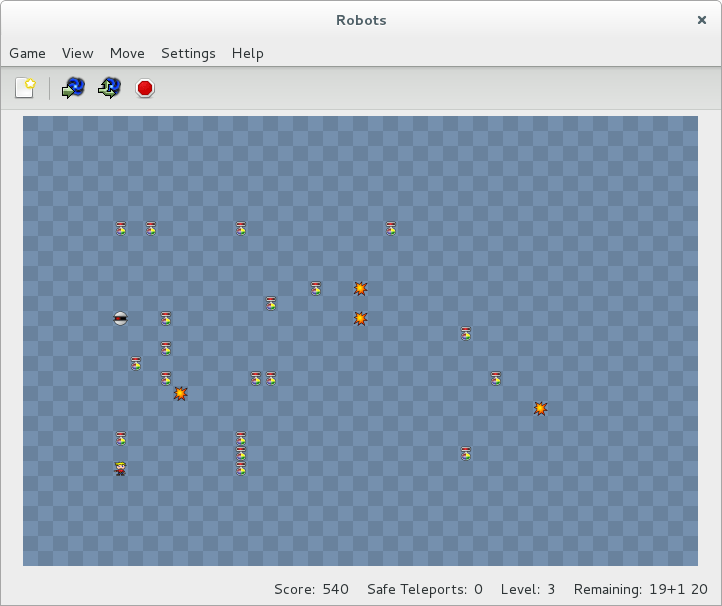Click the leftmost robot in the top row
The width and height of the screenshot is (722, 606).
click(x=121, y=229)
